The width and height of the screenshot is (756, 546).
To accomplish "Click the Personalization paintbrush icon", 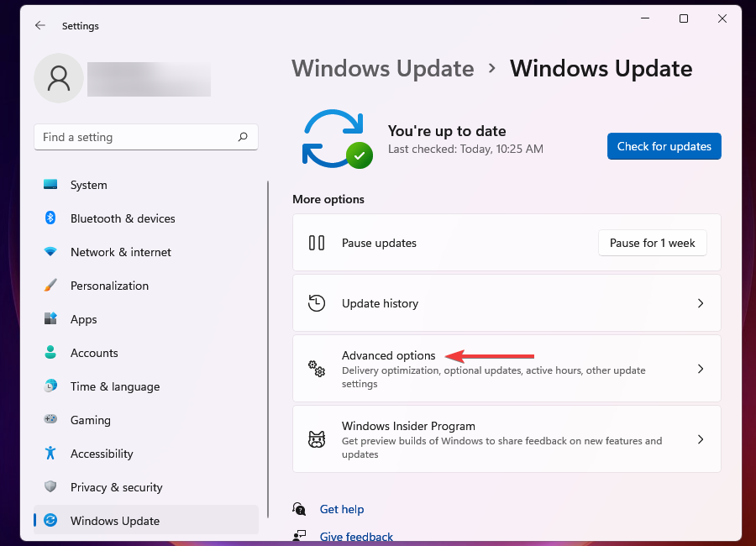I will click(x=50, y=285).
